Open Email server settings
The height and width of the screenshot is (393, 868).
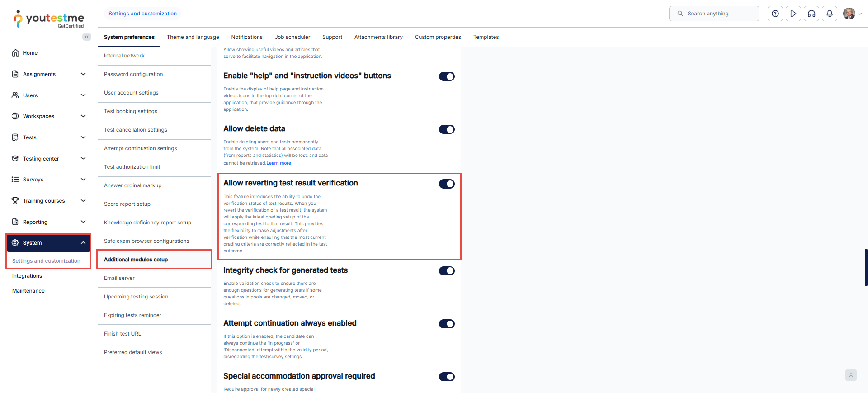coord(119,278)
